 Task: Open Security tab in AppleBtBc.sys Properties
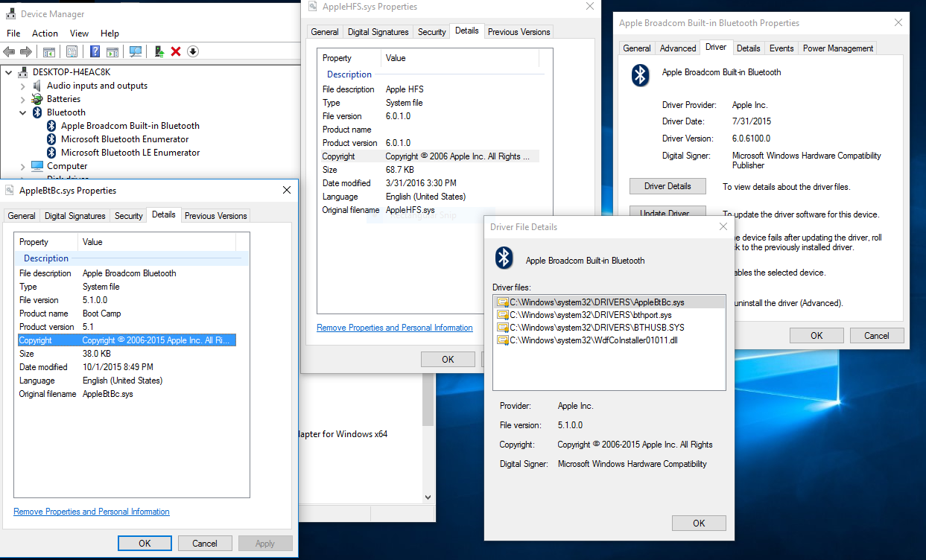[128, 216]
